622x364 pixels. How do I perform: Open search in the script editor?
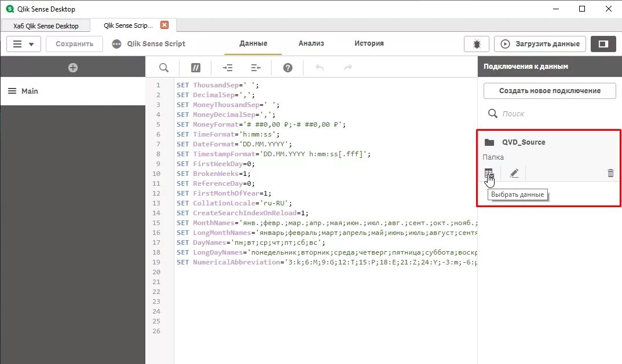(163, 68)
